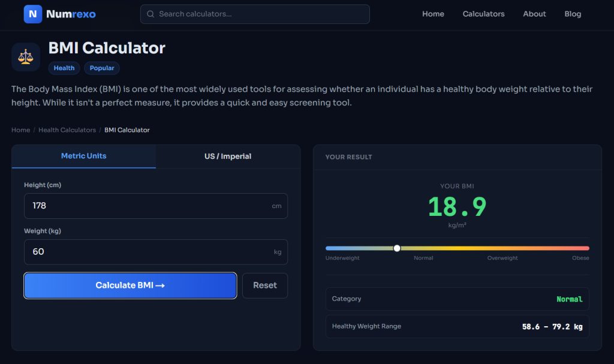Viewport: 614px width, 364px height.
Task: Click the BMI Calculator page heading
Action: click(107, 48)
